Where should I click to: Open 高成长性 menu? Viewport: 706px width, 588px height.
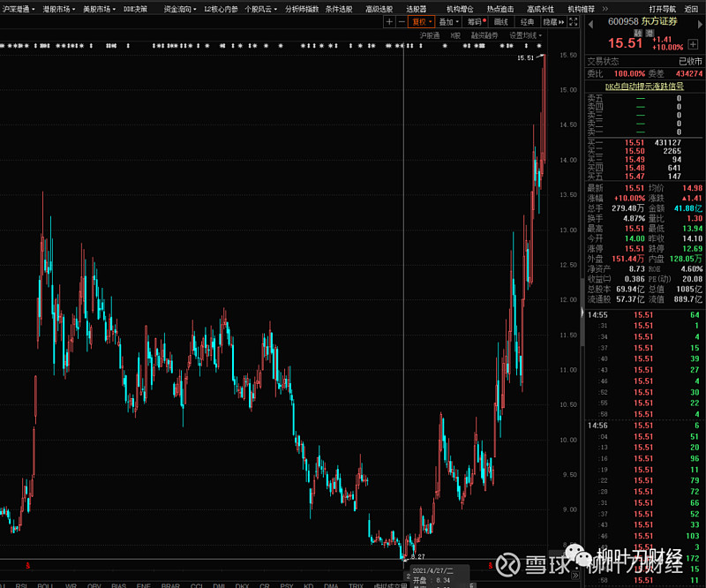tap(541, 9)
